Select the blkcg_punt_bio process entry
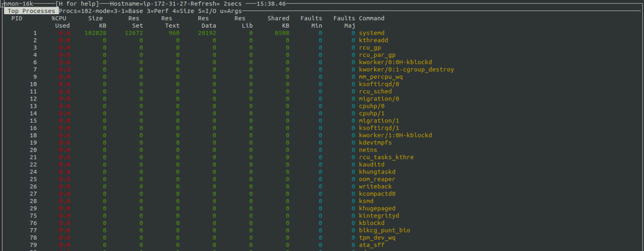 384,230
